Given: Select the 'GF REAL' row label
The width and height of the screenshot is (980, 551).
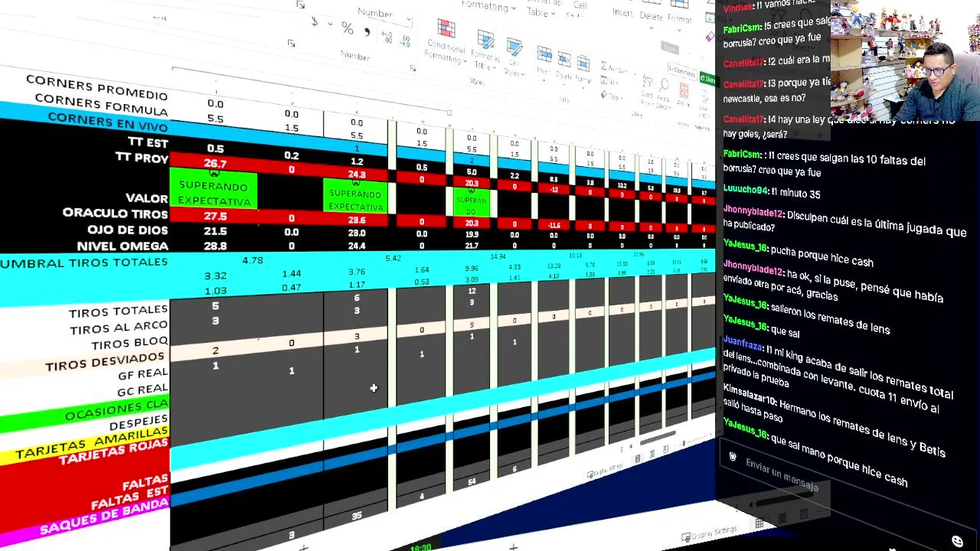Looking at the screenshot, I should pos(142,375).
